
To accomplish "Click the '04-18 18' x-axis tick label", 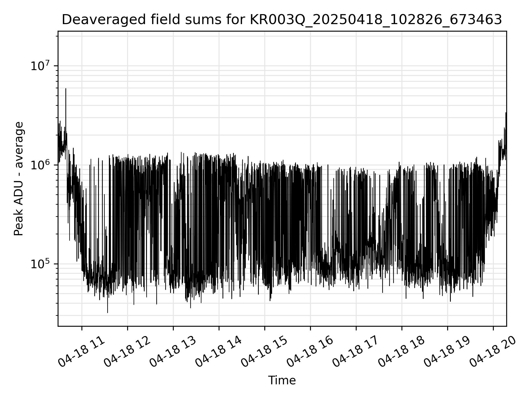I will [401, 352].
